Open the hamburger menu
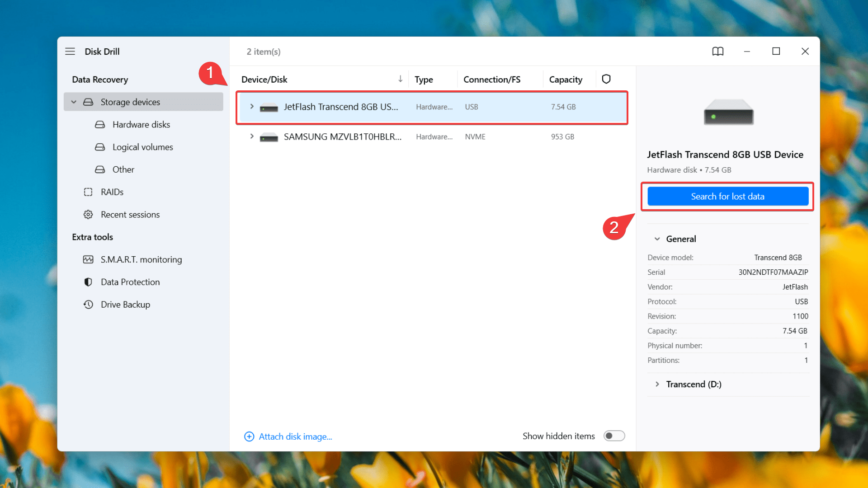The image size is (868, 488). (70, 51)
